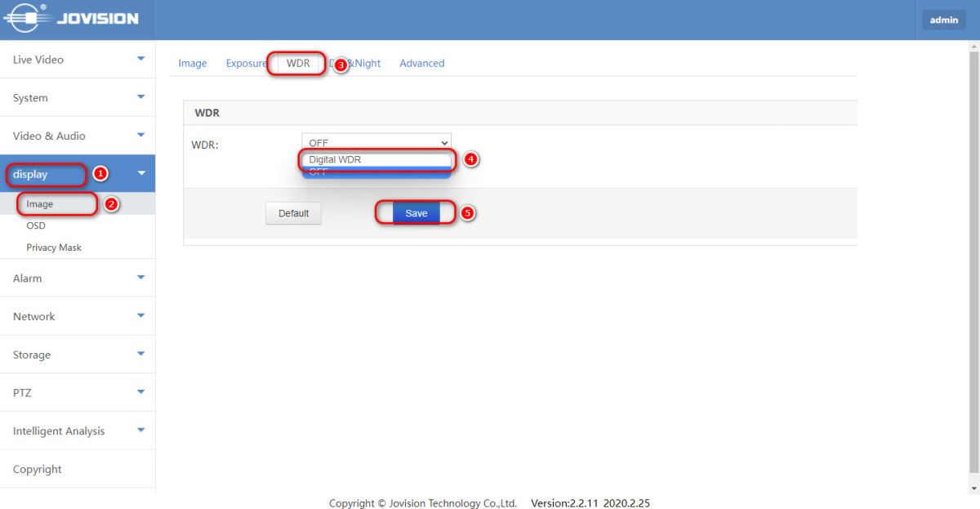Expand the System section arrow
Screen dimensions: 980x509
(140, 97)
